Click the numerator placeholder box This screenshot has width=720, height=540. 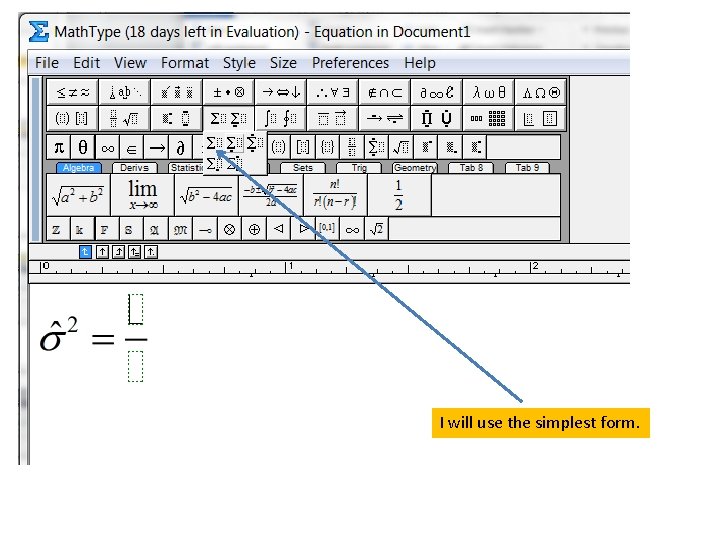pos(135,309)
